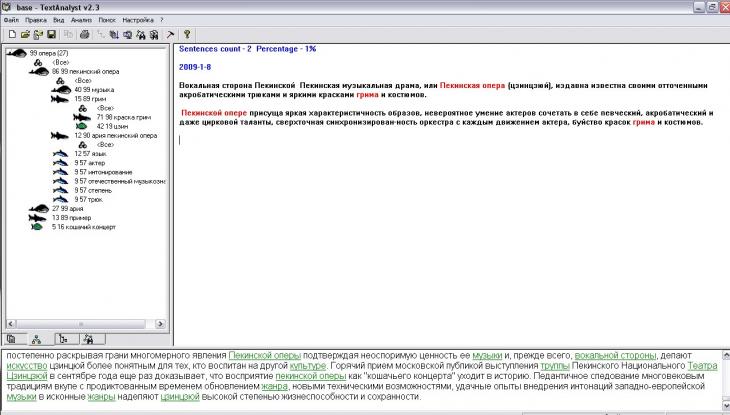The width and height of the screenshot is (730, 415).
Task: Open the Анализ menu
Action: (81, 20)
